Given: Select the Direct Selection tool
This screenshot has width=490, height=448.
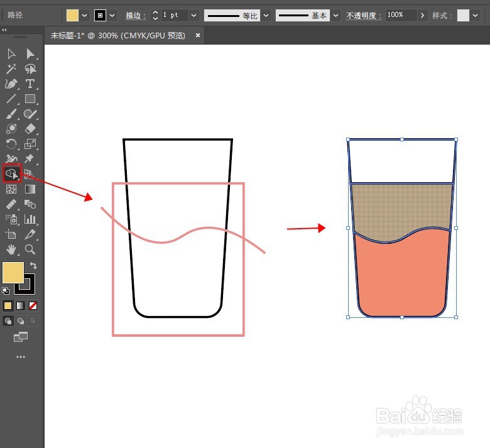Looking at the screenshot, I should tap(30, 54).
